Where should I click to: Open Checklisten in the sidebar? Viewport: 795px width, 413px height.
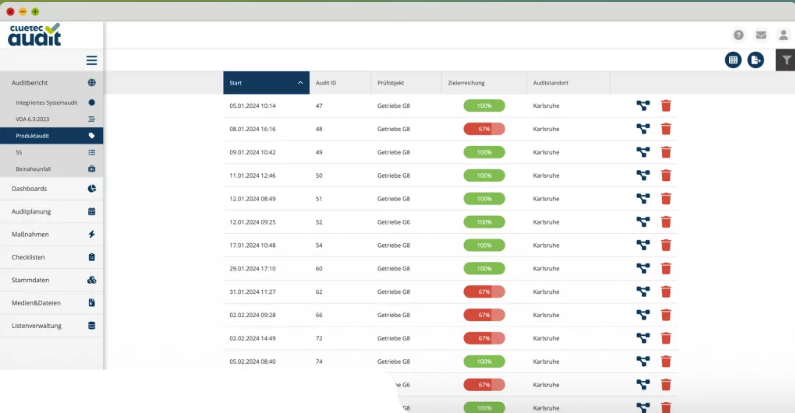52,257
